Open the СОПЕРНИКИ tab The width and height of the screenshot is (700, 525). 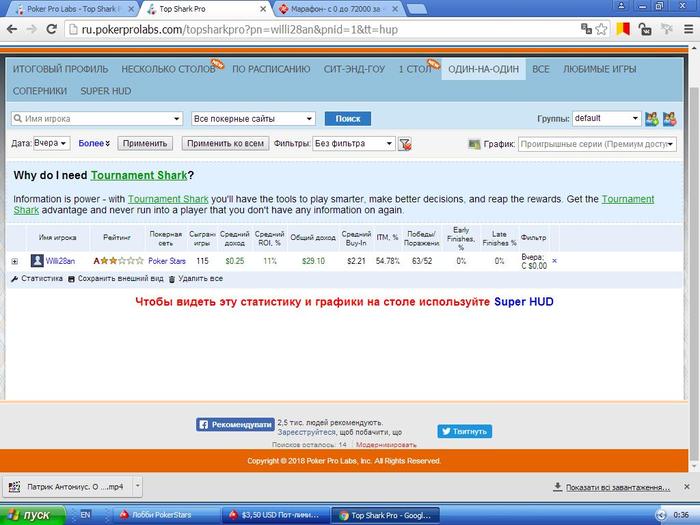[x=40, y=91]
